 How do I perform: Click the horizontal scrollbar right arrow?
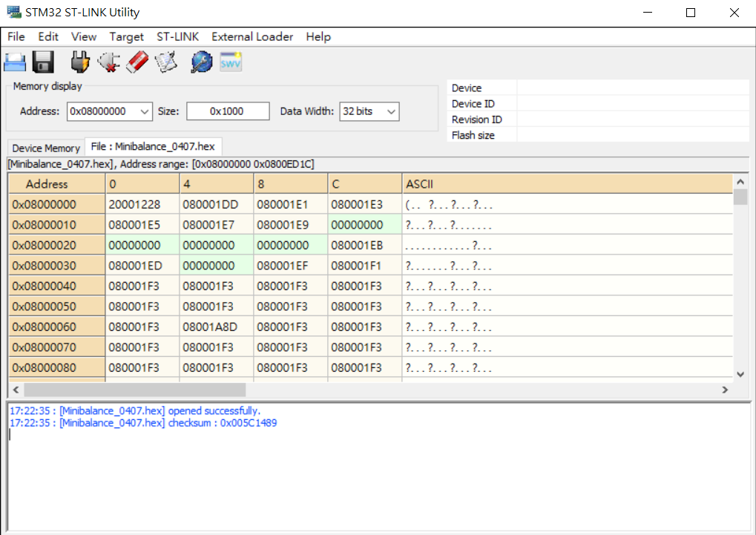point(725,390)
